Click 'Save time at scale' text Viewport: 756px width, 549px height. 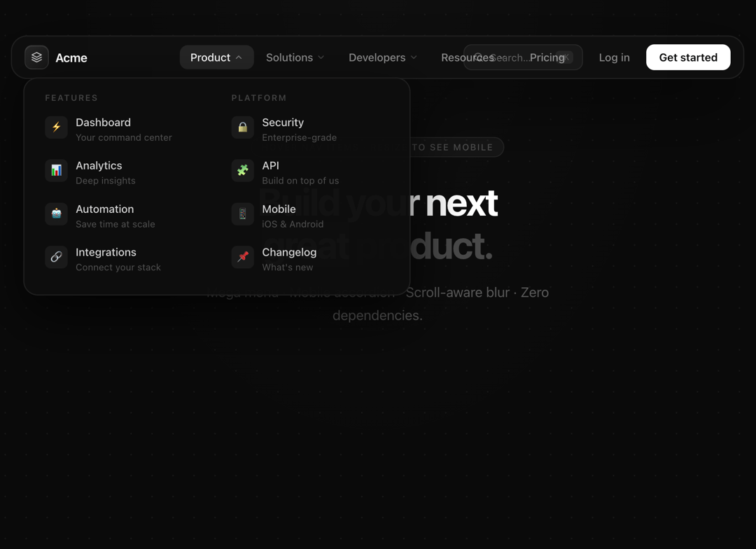click(x=115, y=224)
